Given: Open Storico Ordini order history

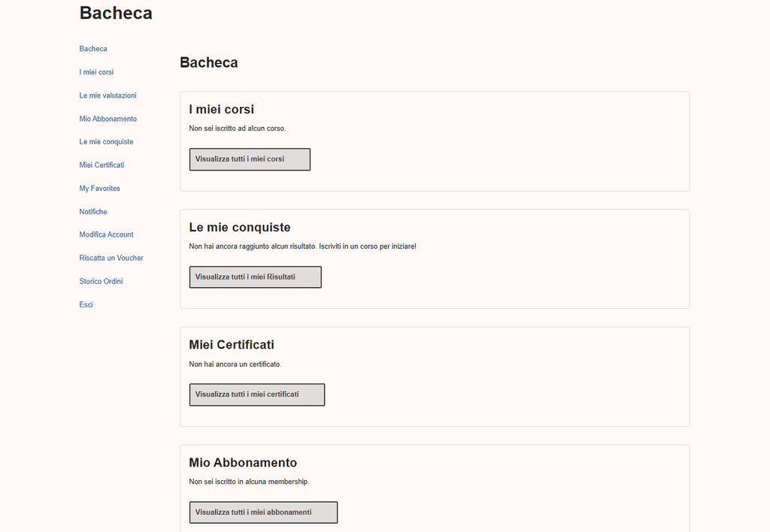Looking at the screenshot, I should tap(101, 281).
